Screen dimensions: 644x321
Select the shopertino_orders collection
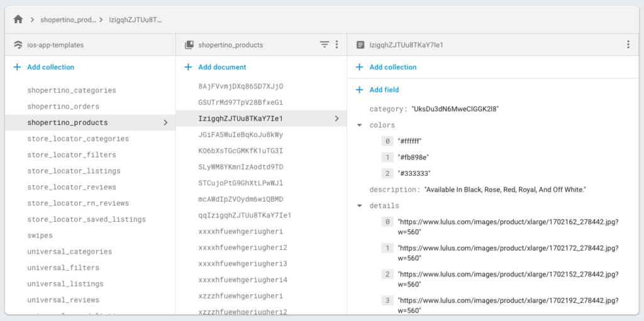tap(63, 106)
